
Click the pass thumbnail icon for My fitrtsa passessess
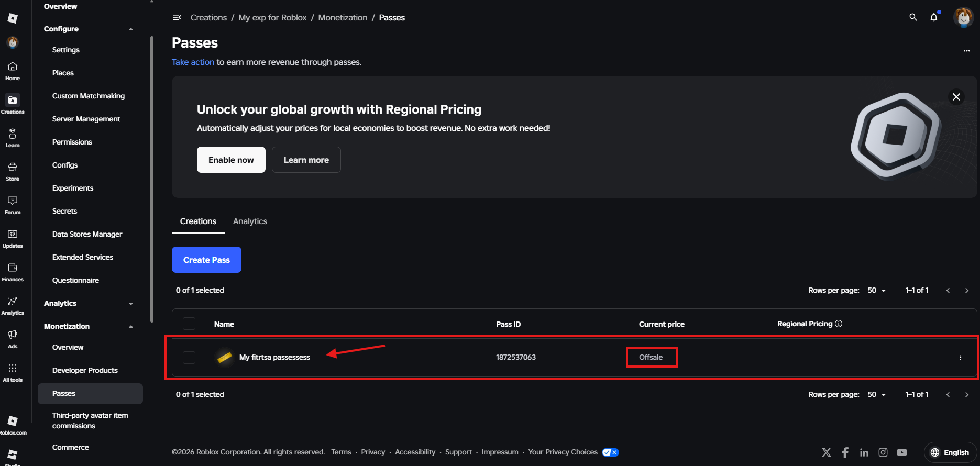click(225, 357)
